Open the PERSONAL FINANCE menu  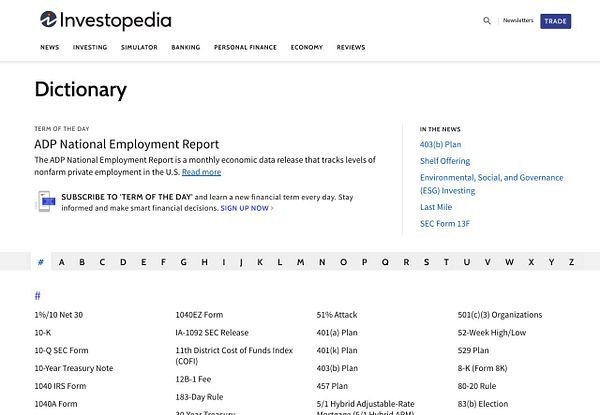click(x=245, y=47)
